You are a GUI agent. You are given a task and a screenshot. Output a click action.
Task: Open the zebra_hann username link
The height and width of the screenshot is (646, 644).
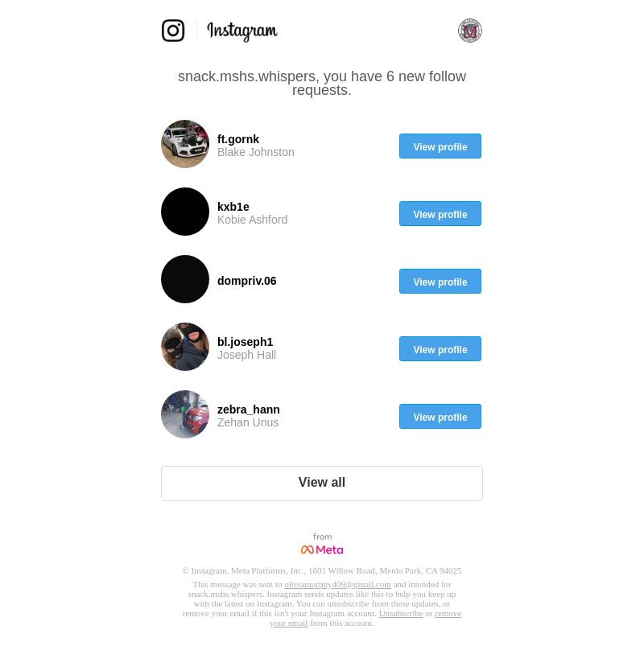point(249,409)
